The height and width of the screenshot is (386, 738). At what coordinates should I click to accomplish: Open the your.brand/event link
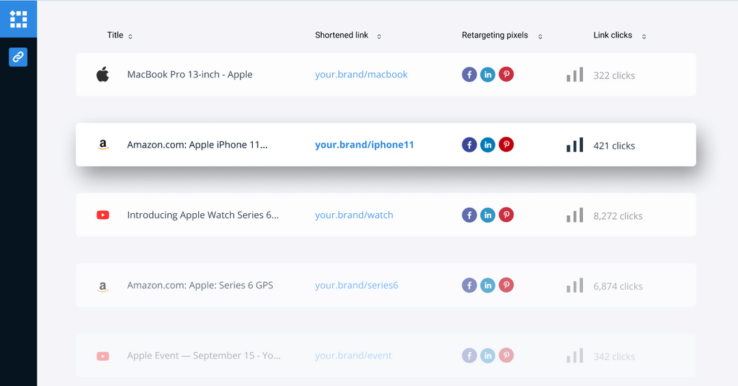click(x=353, y=355)
